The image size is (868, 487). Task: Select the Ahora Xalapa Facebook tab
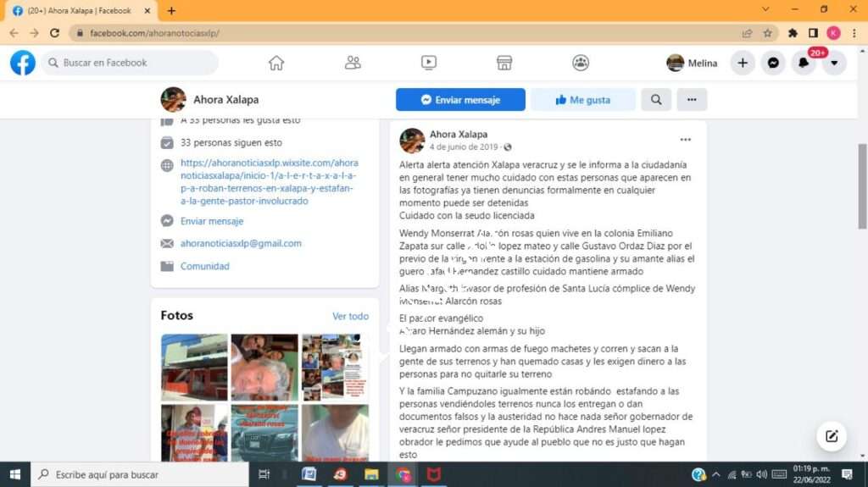79,10
